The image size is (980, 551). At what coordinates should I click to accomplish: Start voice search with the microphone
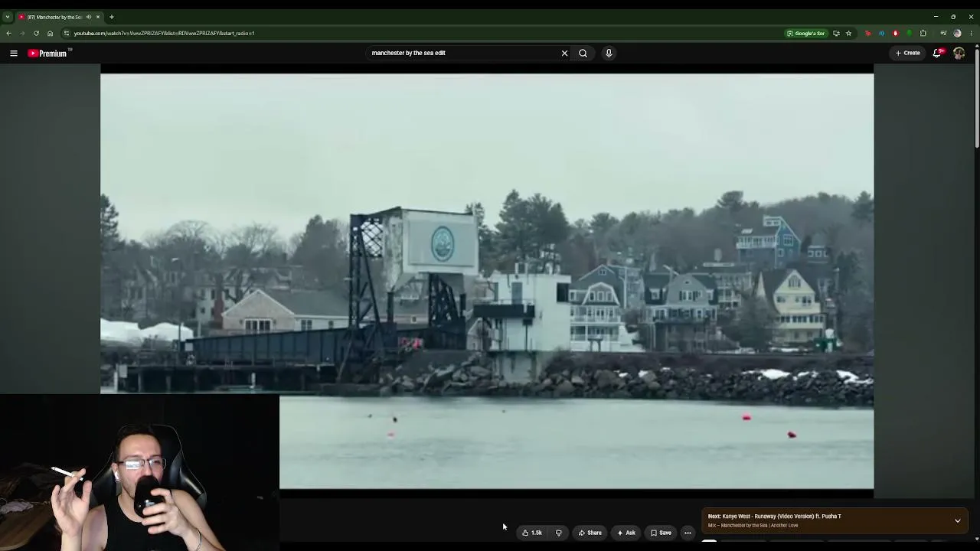point(609,53)
